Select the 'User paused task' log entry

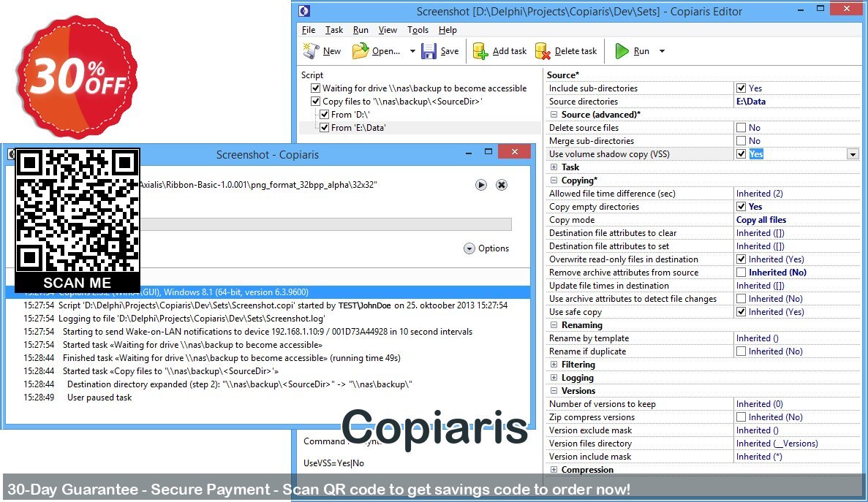pos(99,398)
